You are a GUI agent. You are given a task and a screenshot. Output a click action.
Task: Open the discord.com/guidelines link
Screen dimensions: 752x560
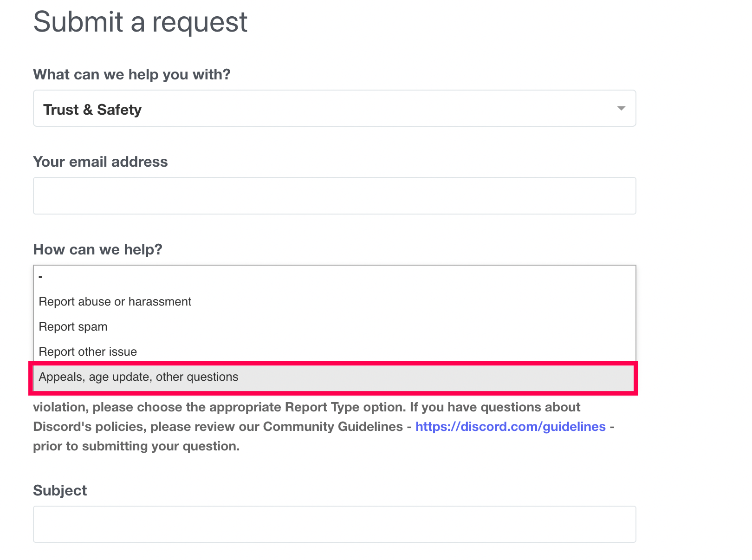pos(510,427)
